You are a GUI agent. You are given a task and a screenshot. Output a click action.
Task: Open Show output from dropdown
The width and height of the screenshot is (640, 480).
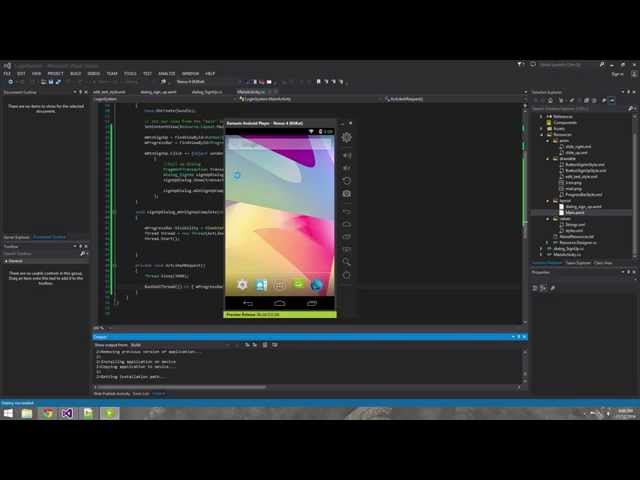pos(180,345)
